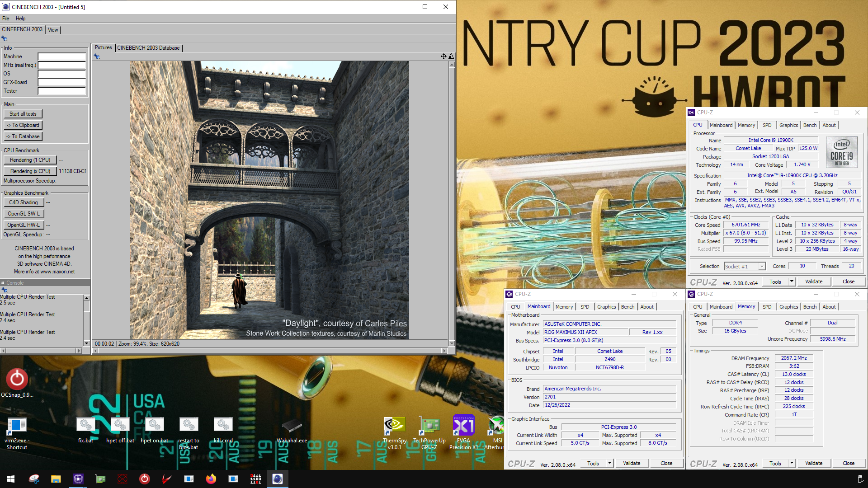Open the OCSnap desktop shortcut

click(17, 383)
